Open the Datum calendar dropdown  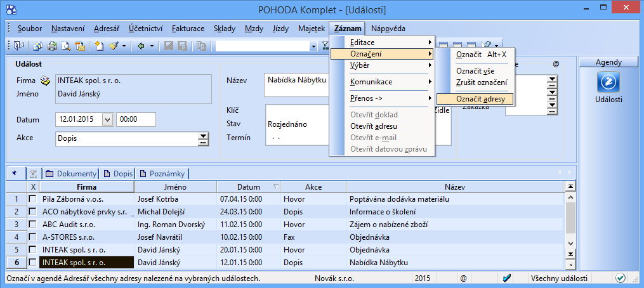pos(108,119)
